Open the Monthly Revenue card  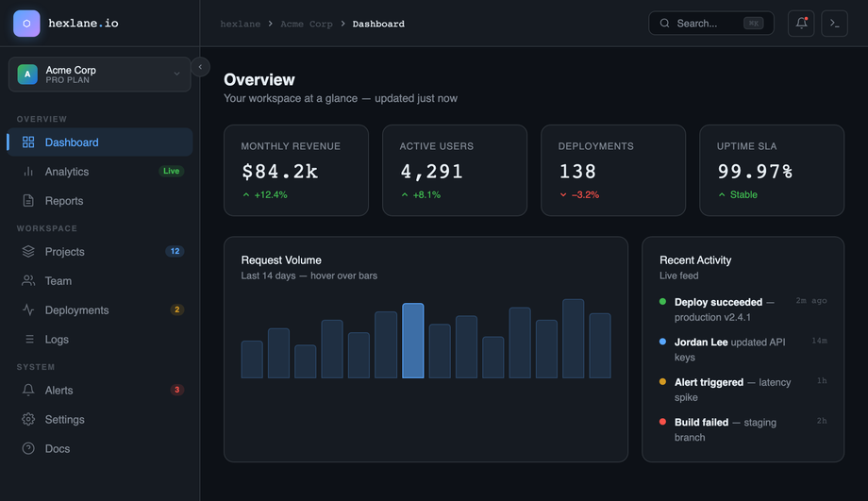tap(296, 171)
